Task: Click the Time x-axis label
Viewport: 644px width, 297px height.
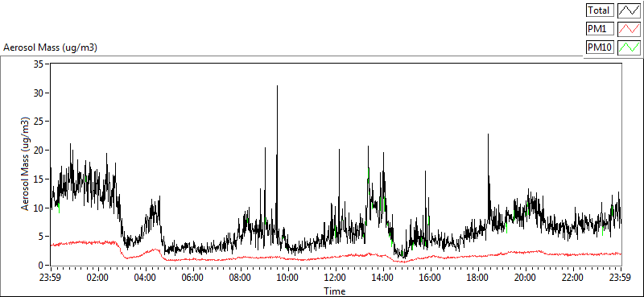Action: pyautogui.click(x=334, y=291)
